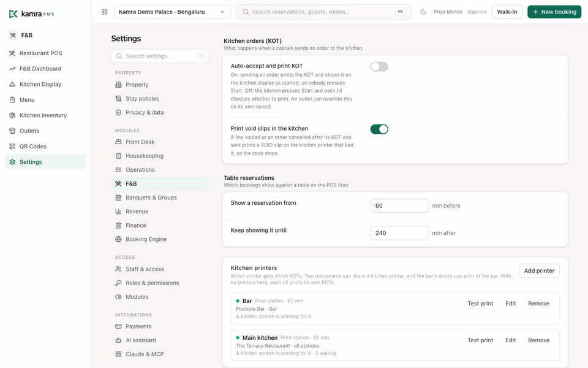This screenshot has width=588, height=368.
Task: Click the Privacy & data shield icon
Action: click(118, 113)
